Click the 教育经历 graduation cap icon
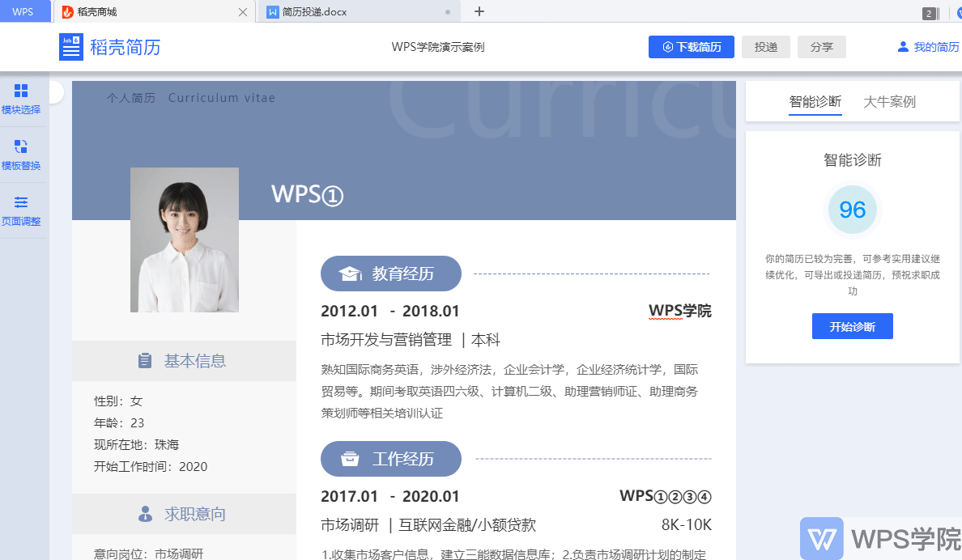The width and height of the screenshot is (962, 560). point(351,274)
